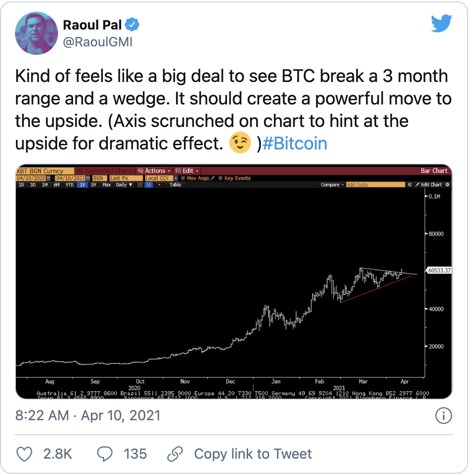Open the #Bitcoin hashtag link
Image resolution: width=469 pixels, height=476 pixels.
[295, 143]
